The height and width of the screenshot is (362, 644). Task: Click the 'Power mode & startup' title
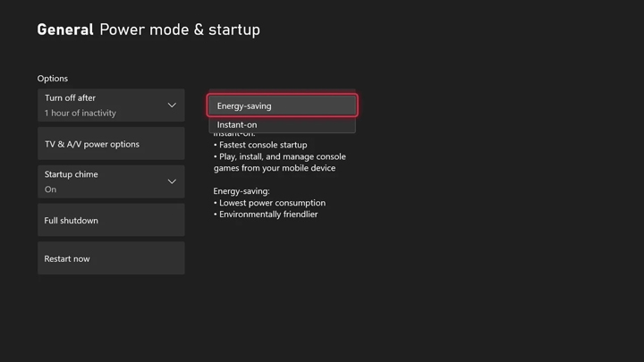[180, 29]
